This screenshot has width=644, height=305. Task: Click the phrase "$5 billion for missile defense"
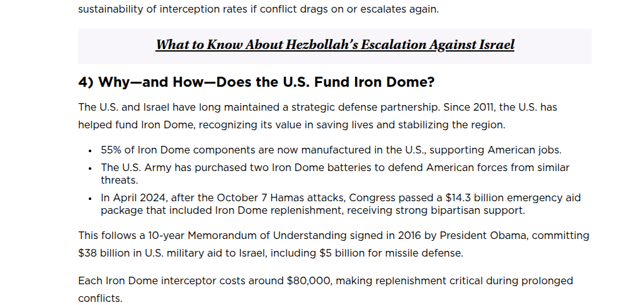click(391, 253)
